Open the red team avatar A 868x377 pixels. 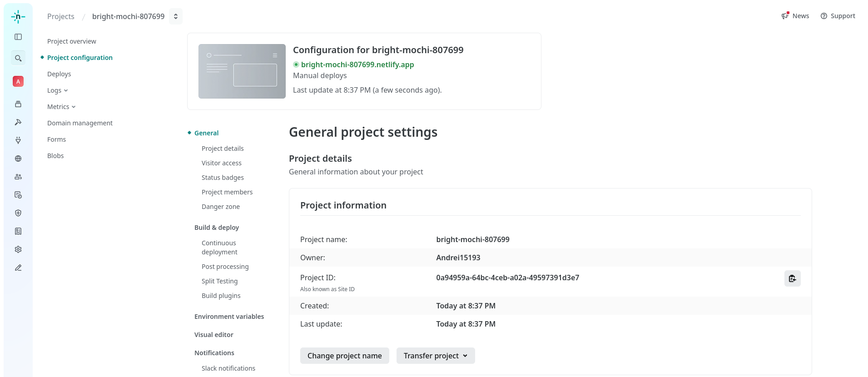[18, 81]
